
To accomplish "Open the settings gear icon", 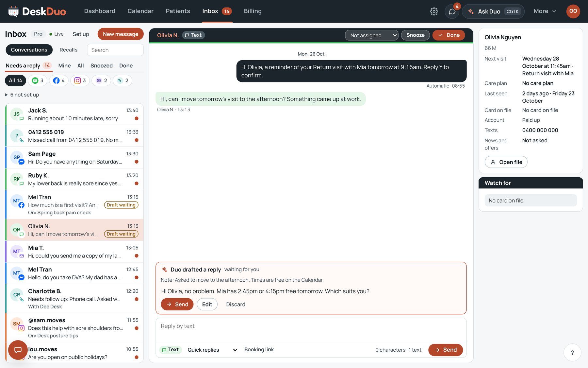I will point(434,11).
